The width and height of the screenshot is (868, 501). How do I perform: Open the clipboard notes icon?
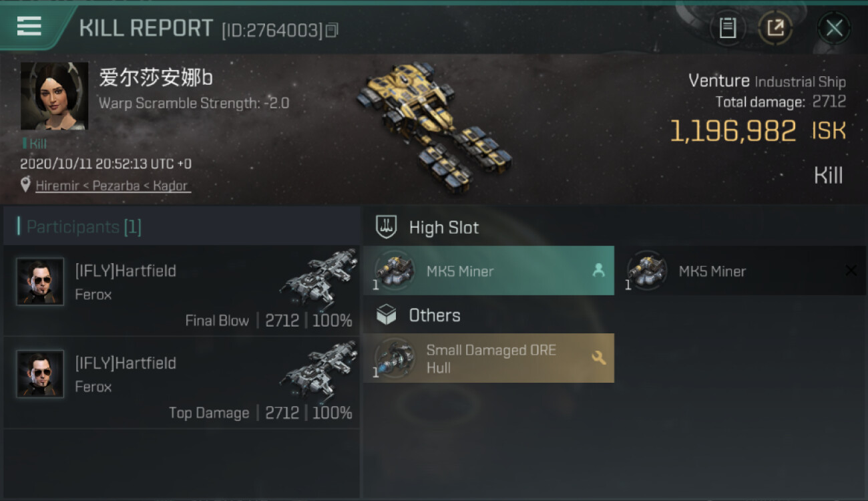(x=727, y=28)
